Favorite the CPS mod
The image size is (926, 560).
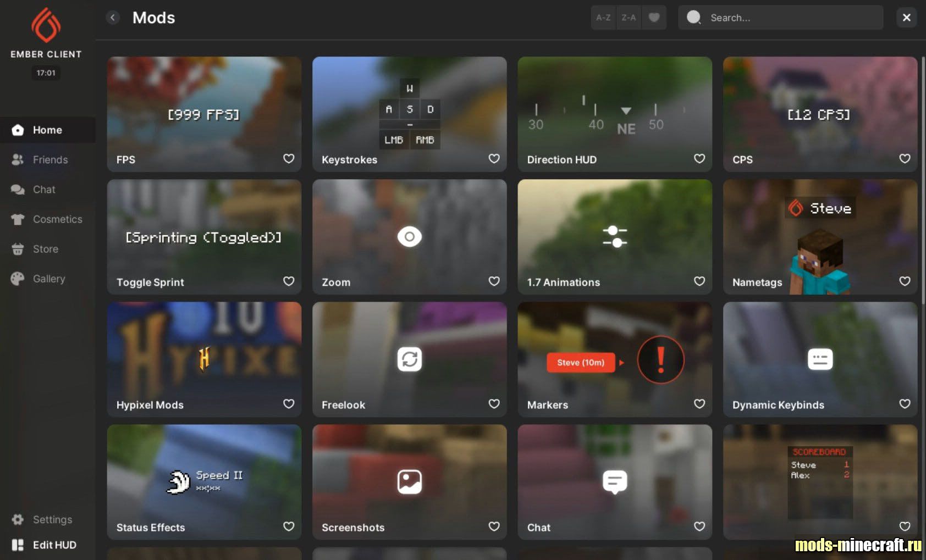pos(905,159)
